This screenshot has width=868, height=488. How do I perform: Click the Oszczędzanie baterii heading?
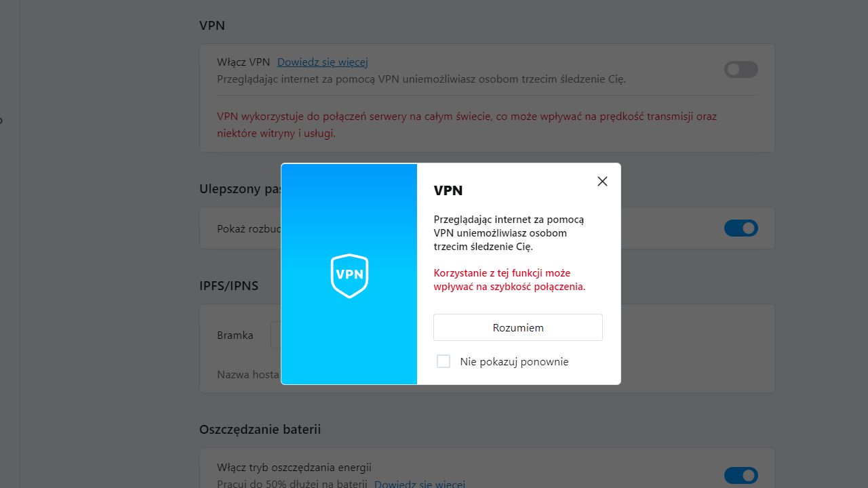(x=260, y=429)
